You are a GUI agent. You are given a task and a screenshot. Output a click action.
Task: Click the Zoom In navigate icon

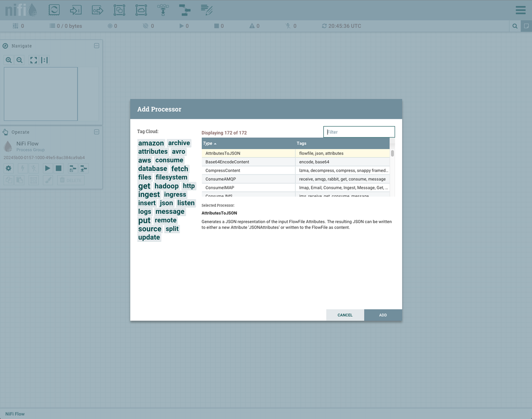9,60
